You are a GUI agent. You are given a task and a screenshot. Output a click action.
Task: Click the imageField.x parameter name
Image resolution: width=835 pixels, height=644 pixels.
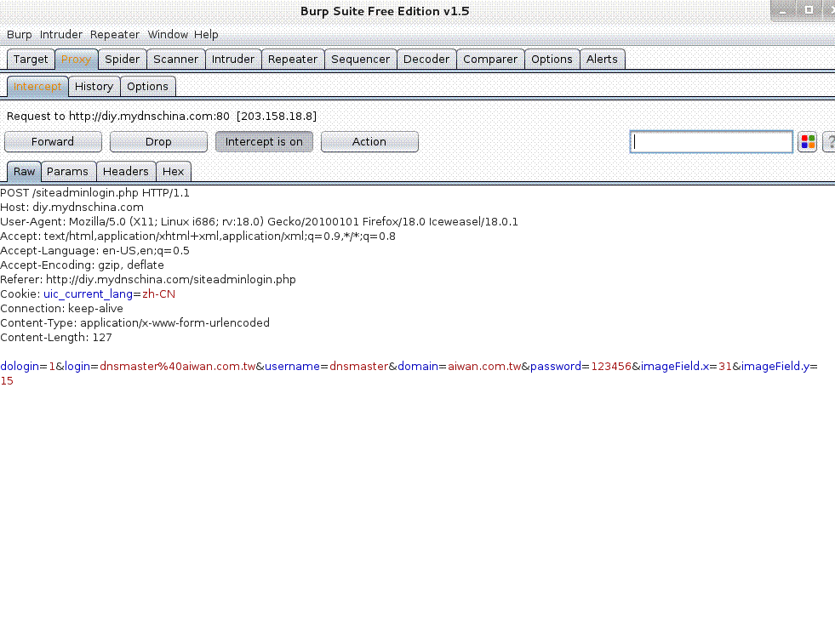pyautogui.click(x=675, y=366)
